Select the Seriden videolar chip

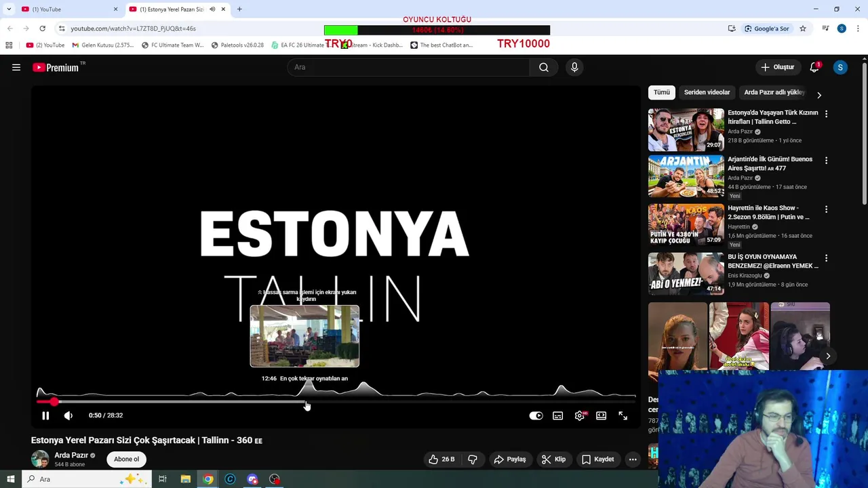coord(707,92)
